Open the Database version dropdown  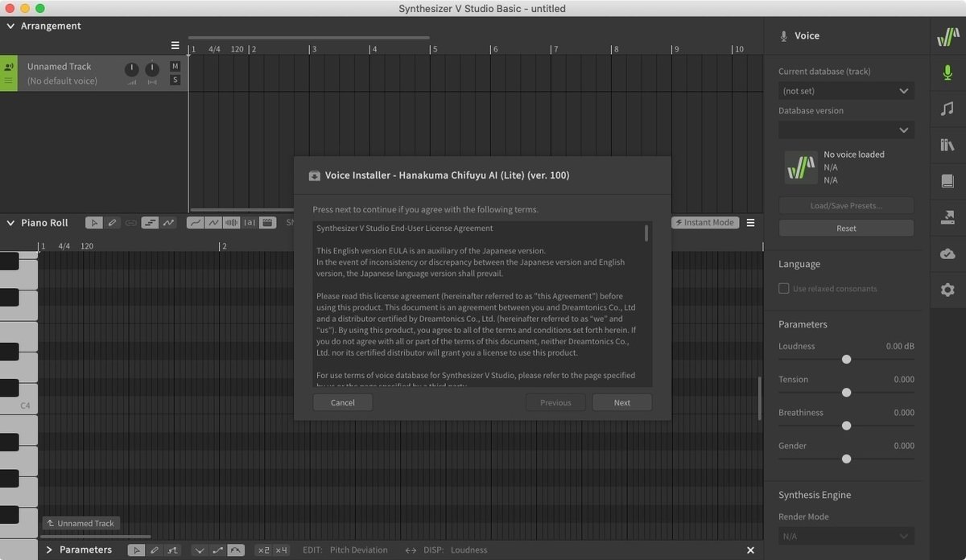pos(845,130)
